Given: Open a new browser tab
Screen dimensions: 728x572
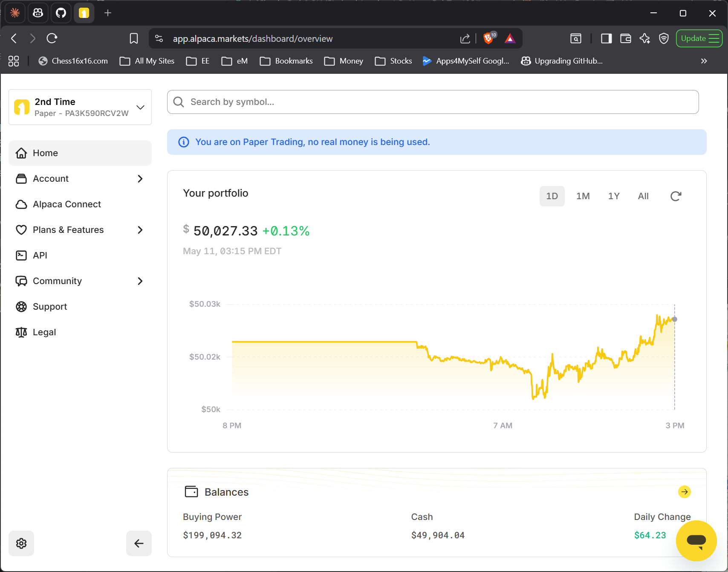Looking at the screenshot, I should [x=108, y=13].
